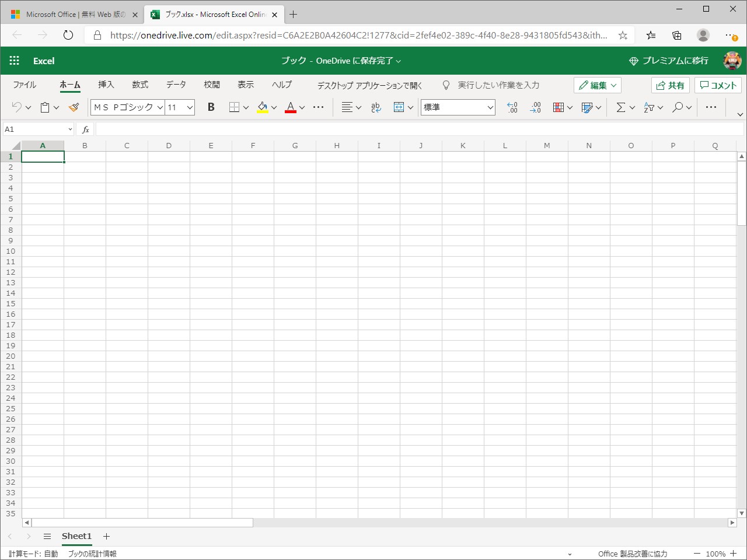Expand the Borders dropdown arrow

(x=246, y=107)
